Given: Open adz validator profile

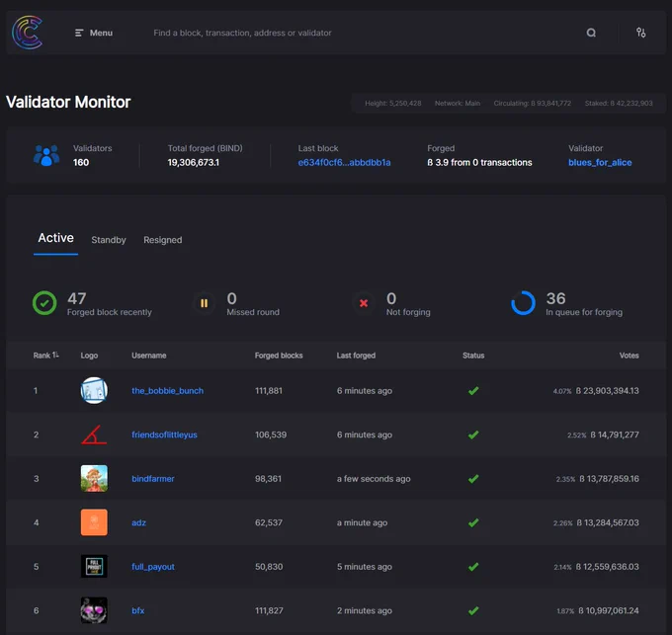Looking at the screenshot, I should click(139, 522).
